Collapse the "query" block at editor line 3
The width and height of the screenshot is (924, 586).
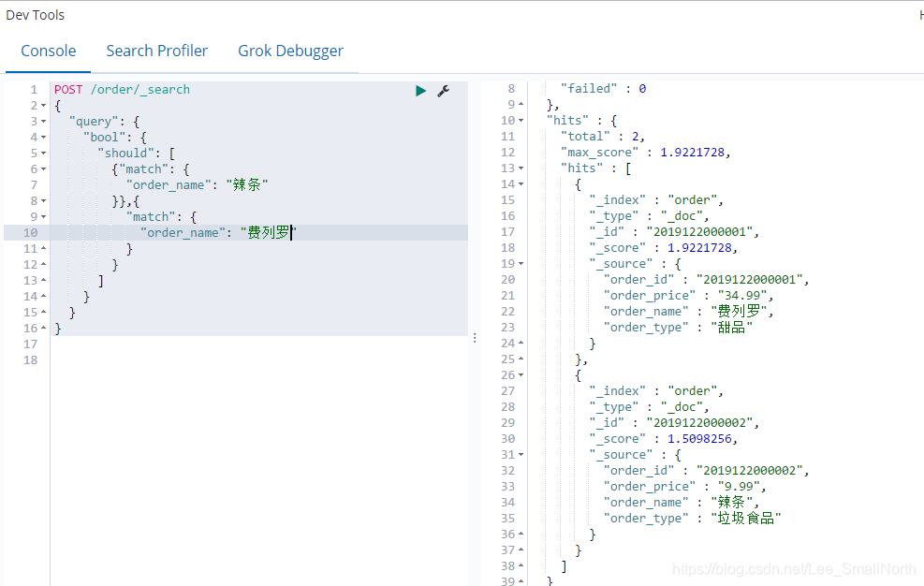44,122
